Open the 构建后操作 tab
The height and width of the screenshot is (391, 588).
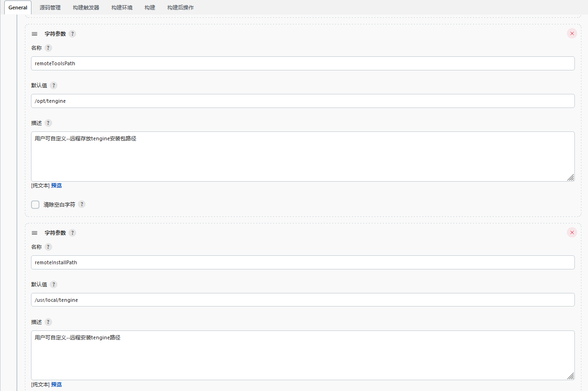pos(180,8)
